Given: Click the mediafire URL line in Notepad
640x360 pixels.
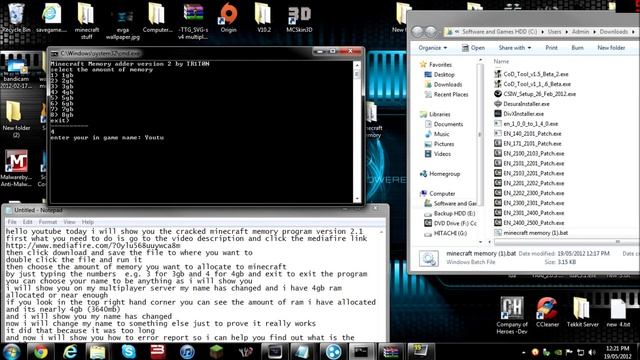Looking at the screenshot, I should (x=93, y=246).
